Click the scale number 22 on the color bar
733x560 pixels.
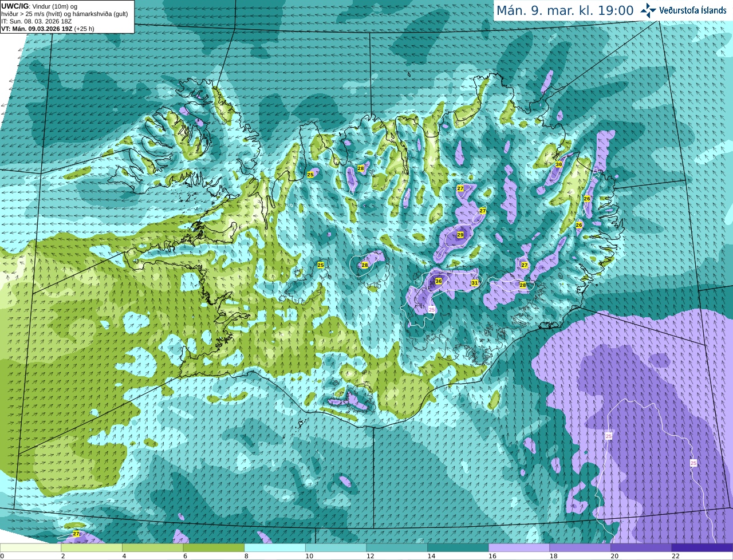pos(676,556)
